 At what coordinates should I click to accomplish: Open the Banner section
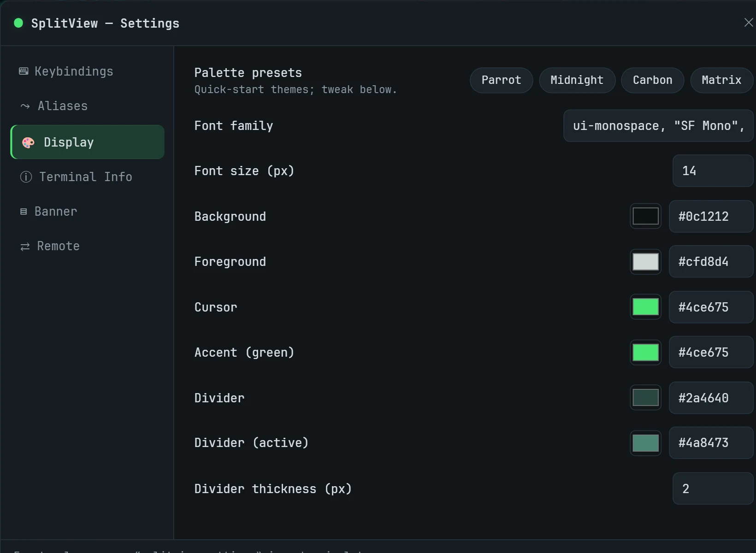tap(88, 212)
